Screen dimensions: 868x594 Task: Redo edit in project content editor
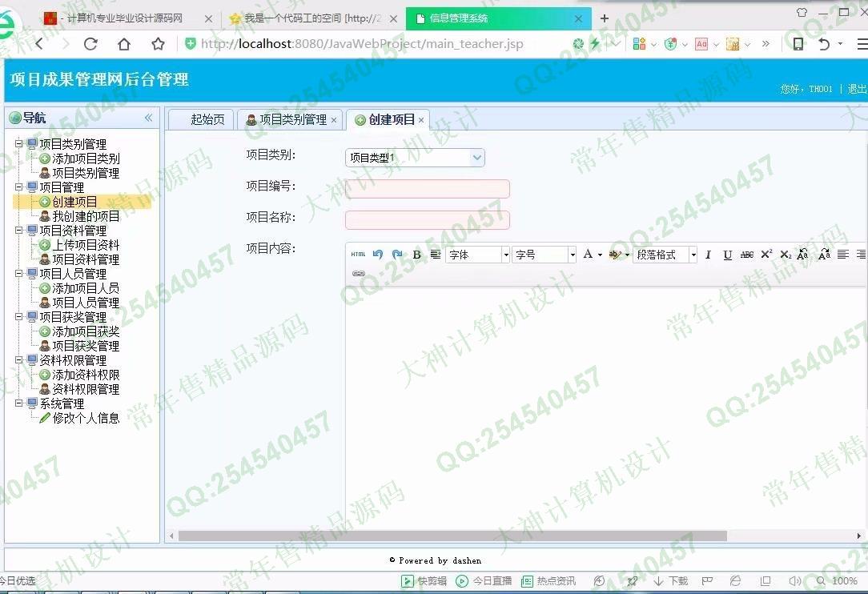pos(397,254)
